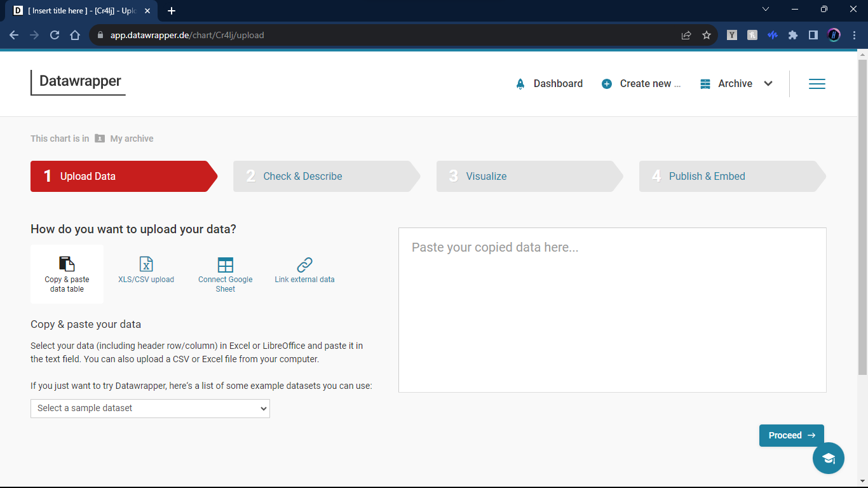
Task: Click the Connect Google Sheet icon
Action: [225, 265]
